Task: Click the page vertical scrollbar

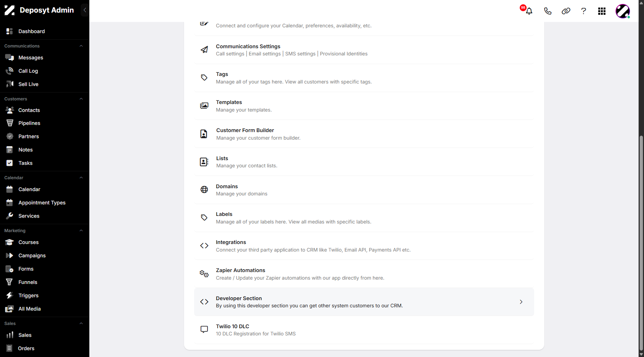Action: [641, 243]
